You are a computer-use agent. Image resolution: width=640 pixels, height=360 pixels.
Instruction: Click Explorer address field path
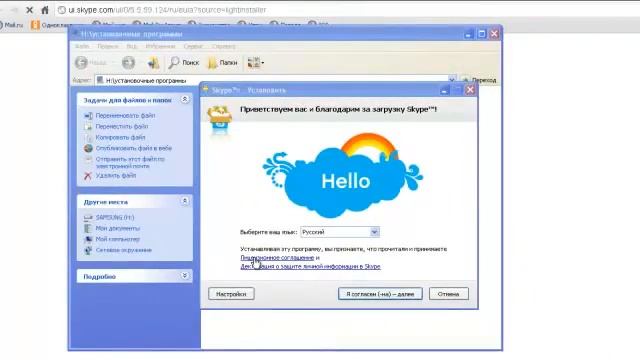[x=146, y=80]
